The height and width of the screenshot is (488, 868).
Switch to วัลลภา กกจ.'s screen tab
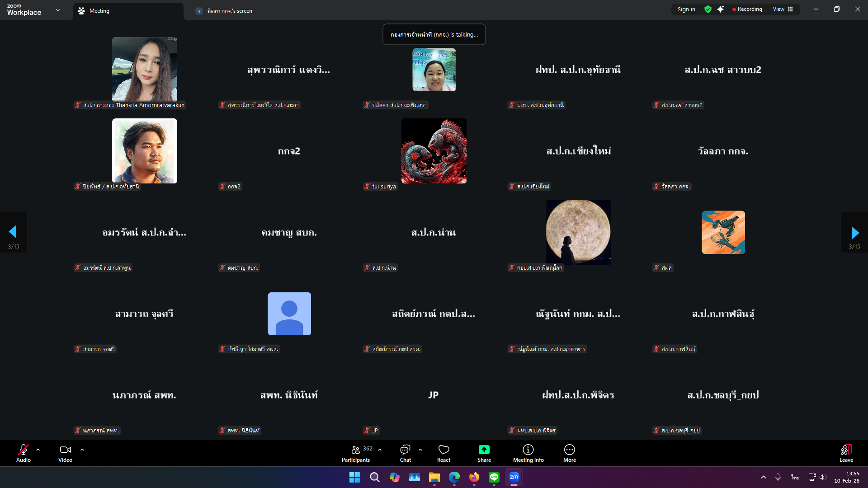pyautogui.click(x=229, y=11)
